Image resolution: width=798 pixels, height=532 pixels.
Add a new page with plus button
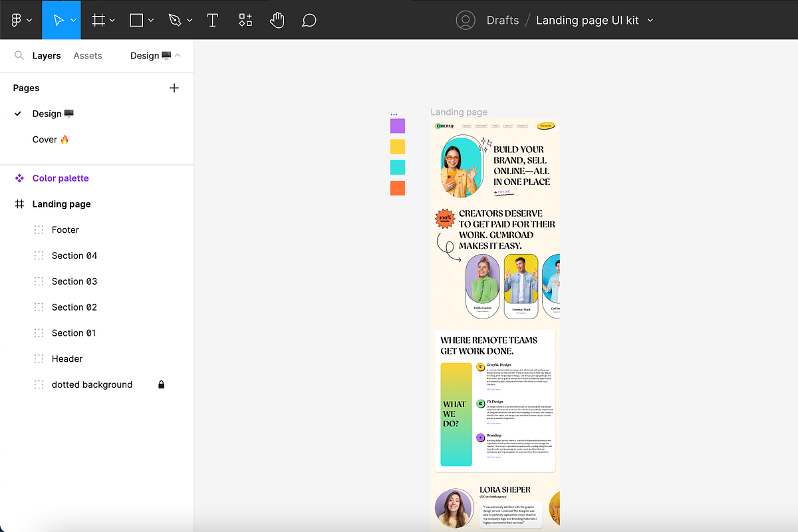pos(174,88)
